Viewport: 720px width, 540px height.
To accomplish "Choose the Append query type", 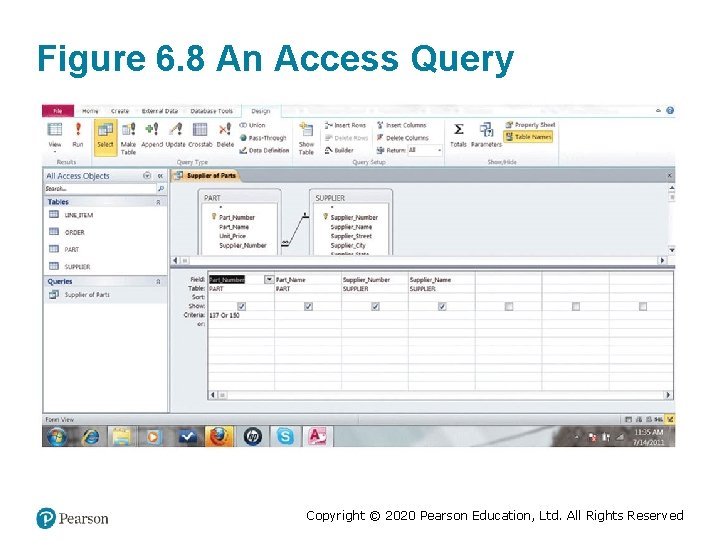I will [x=152, y=135].
